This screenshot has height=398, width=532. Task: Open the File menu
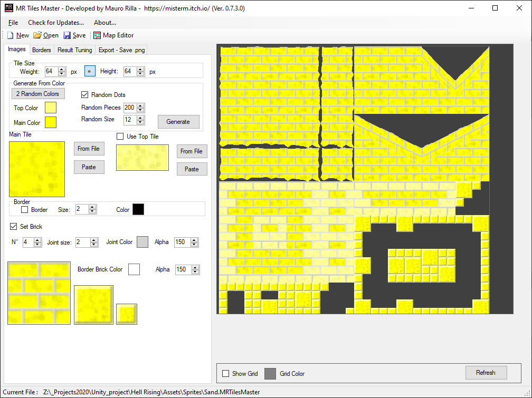point(13,23)
